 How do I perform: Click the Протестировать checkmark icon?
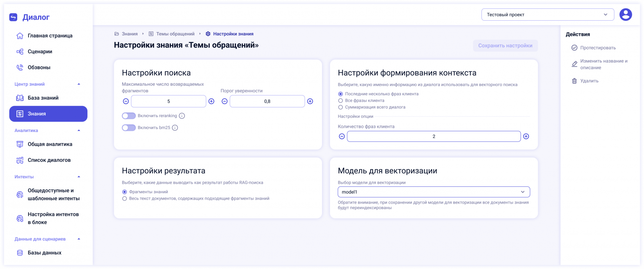574,48
